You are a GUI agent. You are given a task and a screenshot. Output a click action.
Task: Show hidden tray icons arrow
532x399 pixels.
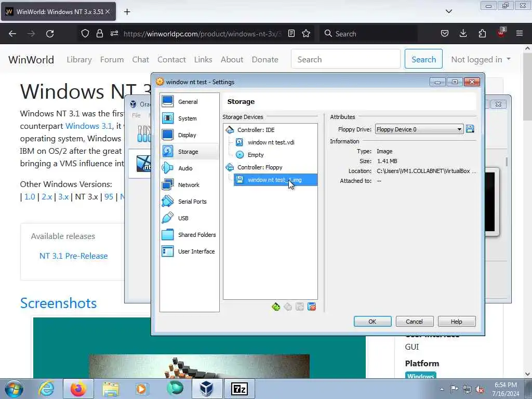[442, 390]
